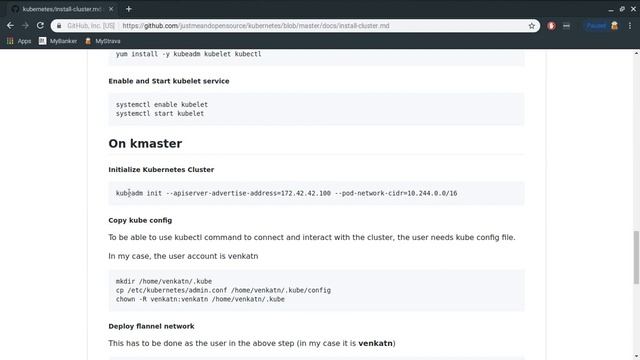
Task: Click the Enable and Start kubelet service heading
Action: pos(169,81)
